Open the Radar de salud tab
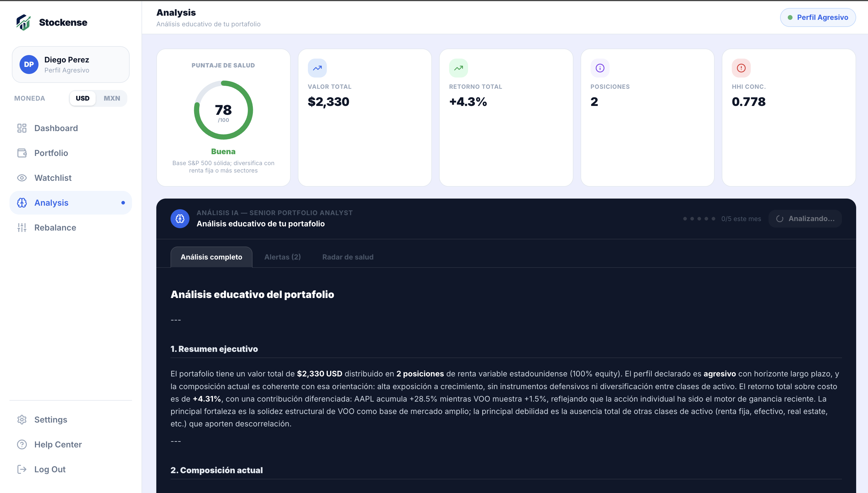Viewport: 868px width, 493px height. (x=348, y=257)
